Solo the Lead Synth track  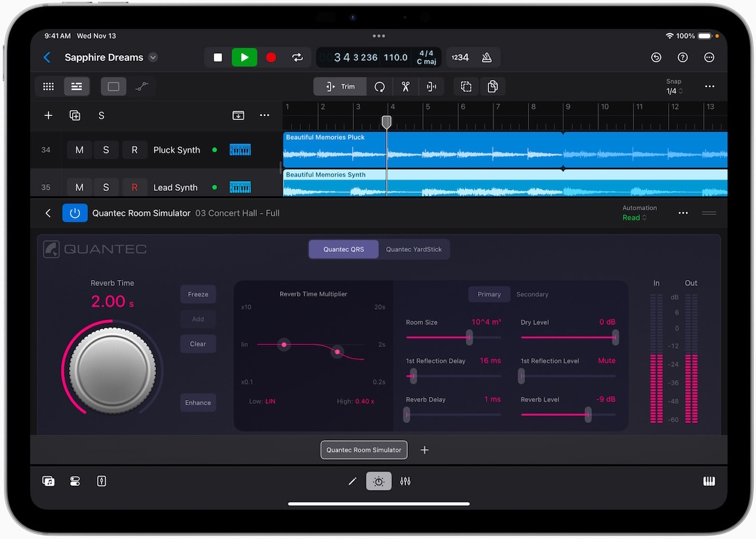point(106,187)
